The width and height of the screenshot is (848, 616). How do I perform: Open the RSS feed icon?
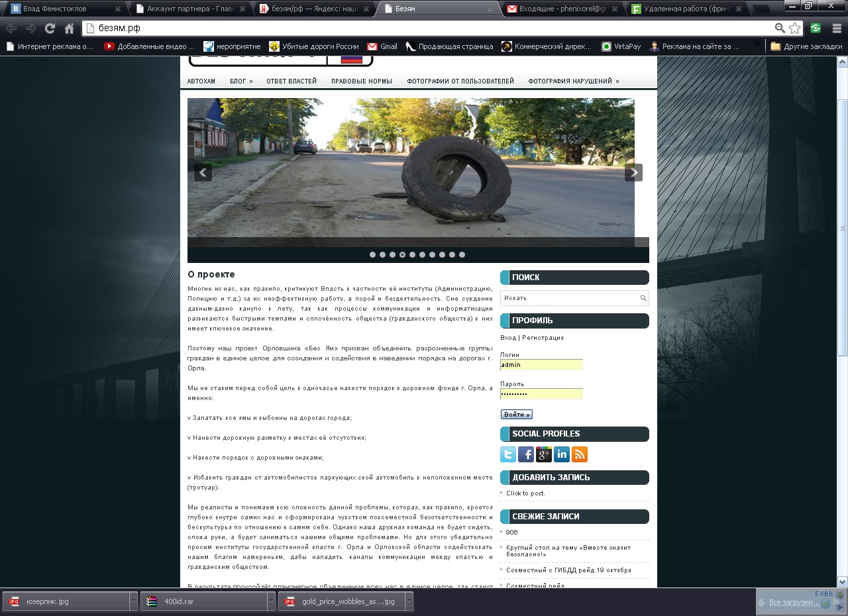[580, 454]
